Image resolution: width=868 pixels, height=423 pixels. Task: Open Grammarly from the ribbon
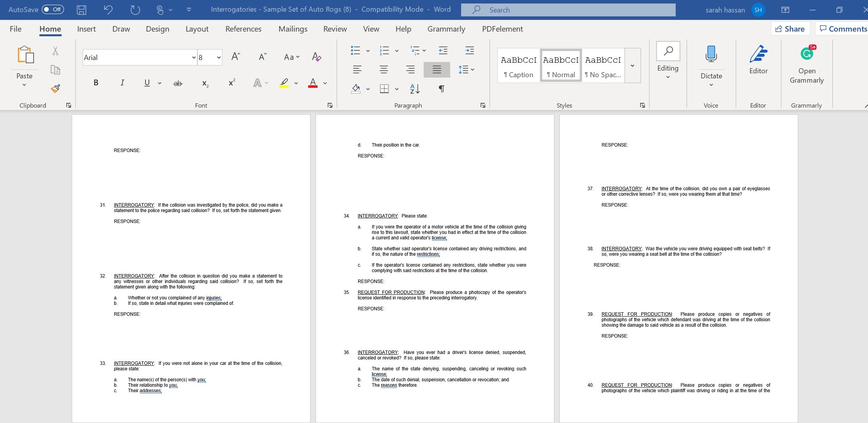806,62
